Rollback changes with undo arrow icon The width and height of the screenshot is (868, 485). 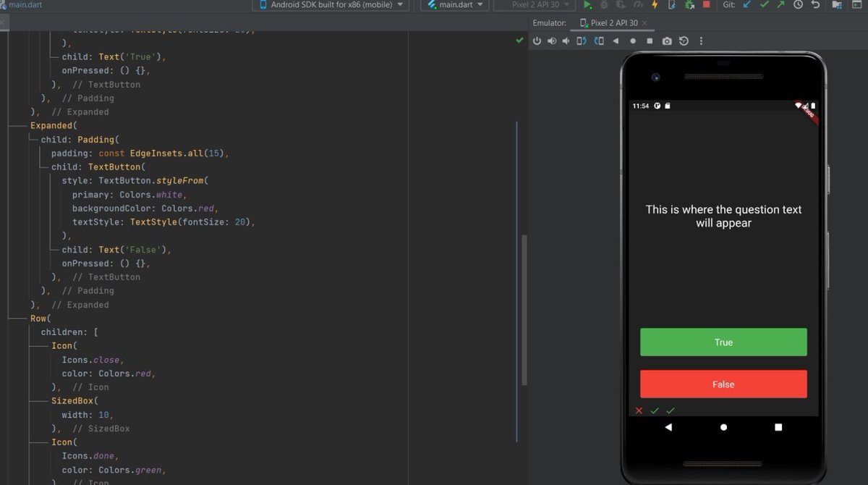click(816, 4)
